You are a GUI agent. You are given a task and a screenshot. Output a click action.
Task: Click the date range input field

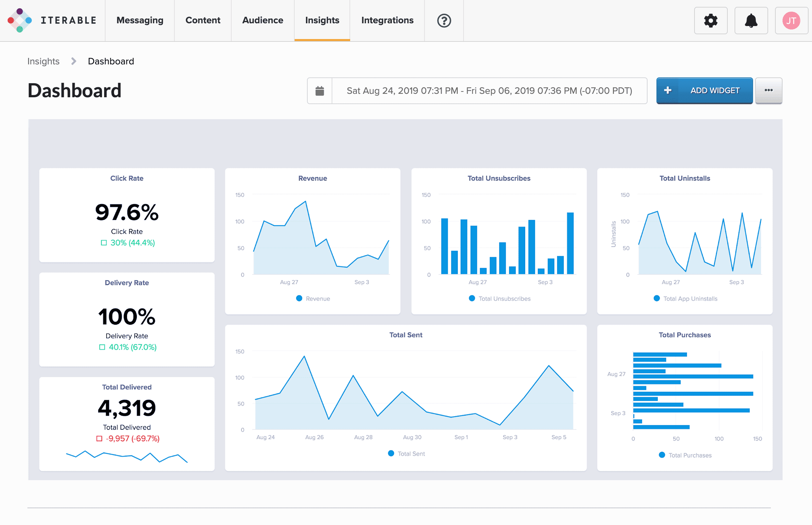pyautogui.click(x=489, y=91)
